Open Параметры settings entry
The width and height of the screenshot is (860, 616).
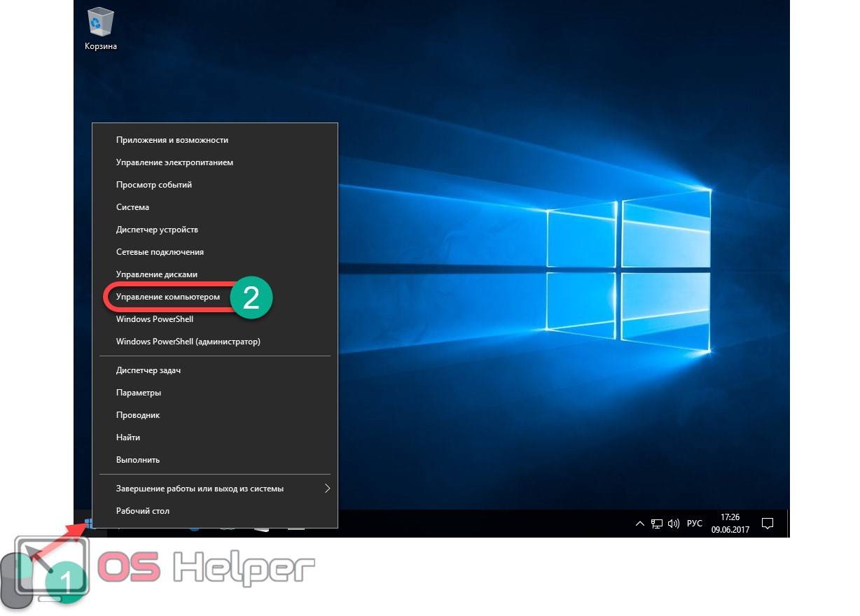tap(216, 393)
